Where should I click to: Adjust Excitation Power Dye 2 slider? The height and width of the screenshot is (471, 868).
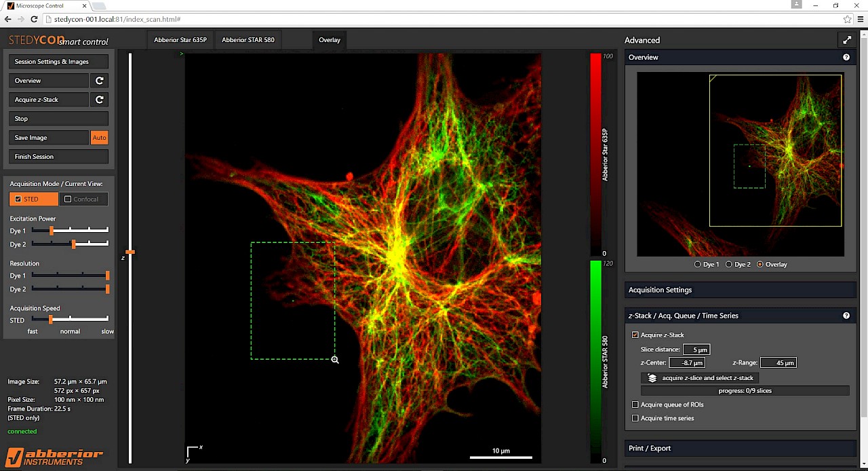(x=73, y=244)
